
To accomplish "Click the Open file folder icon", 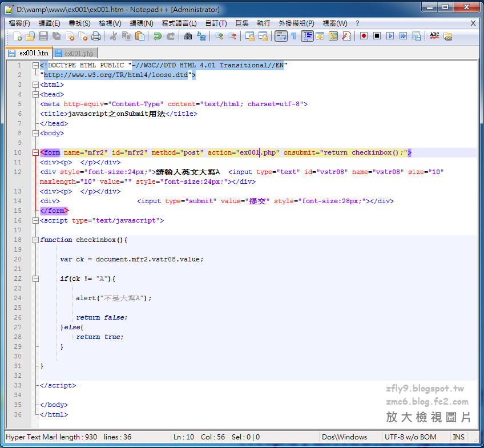I will (x=30, y=36).
